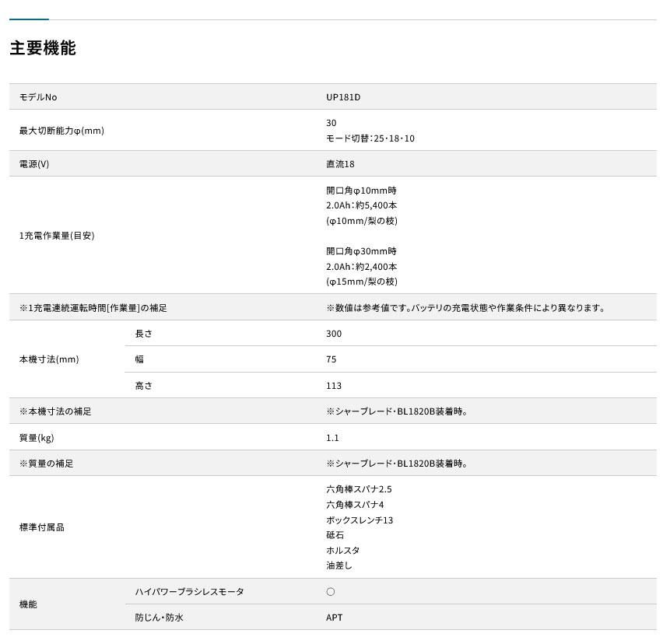Screen dimensions: 663x644
Task: Click the 六角棒スパナ4 accessory
Action: tap(355, 505)
